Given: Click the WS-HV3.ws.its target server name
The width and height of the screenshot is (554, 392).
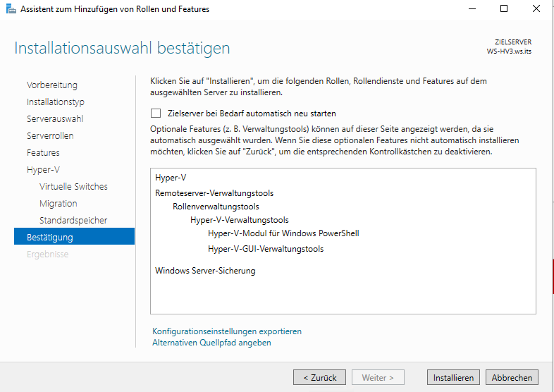Looking at the screenshot, I should [509, 51].
